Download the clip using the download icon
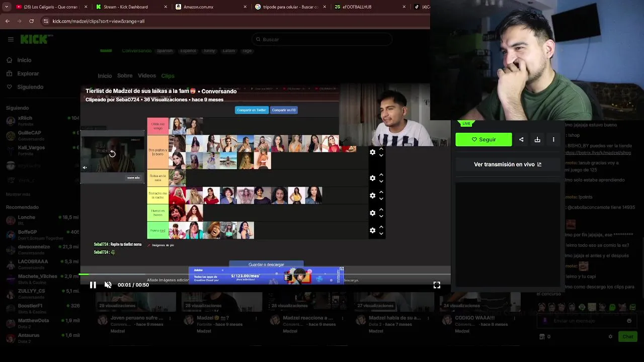Viewport: 644px width, 362px height. click(x=537, y=140)
